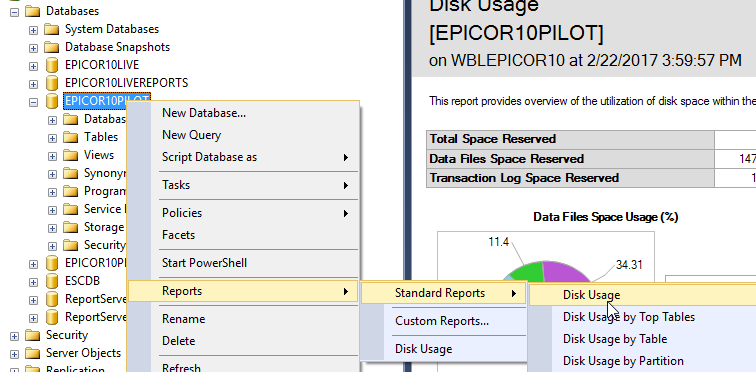Collapse the EPICOR10PILOT database node
The height and width of the screenshot is (372, 756).
tap(33, 102)
